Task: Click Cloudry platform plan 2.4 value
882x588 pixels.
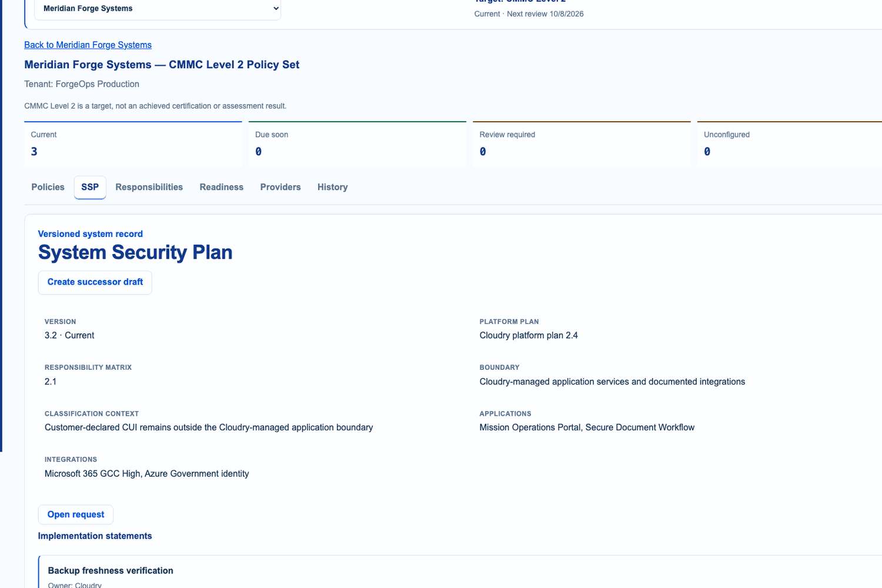Action: pos(529,335)
